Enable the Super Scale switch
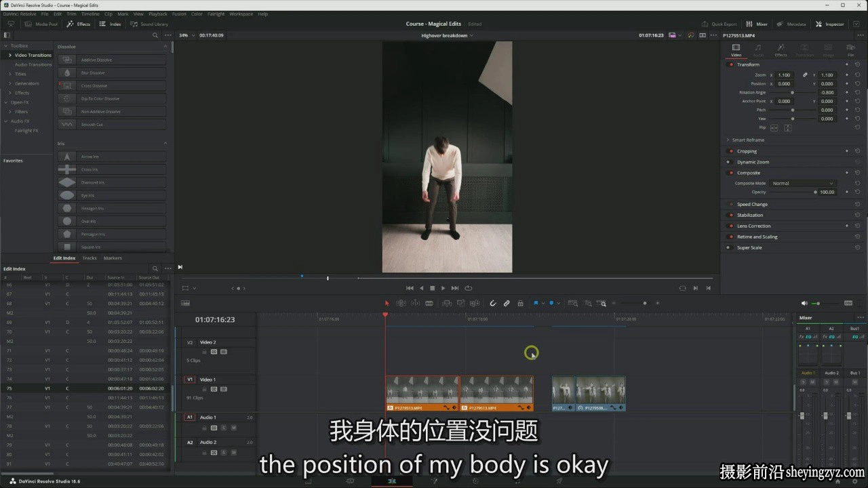The image size is (868, 488). [x=728, y=247]
